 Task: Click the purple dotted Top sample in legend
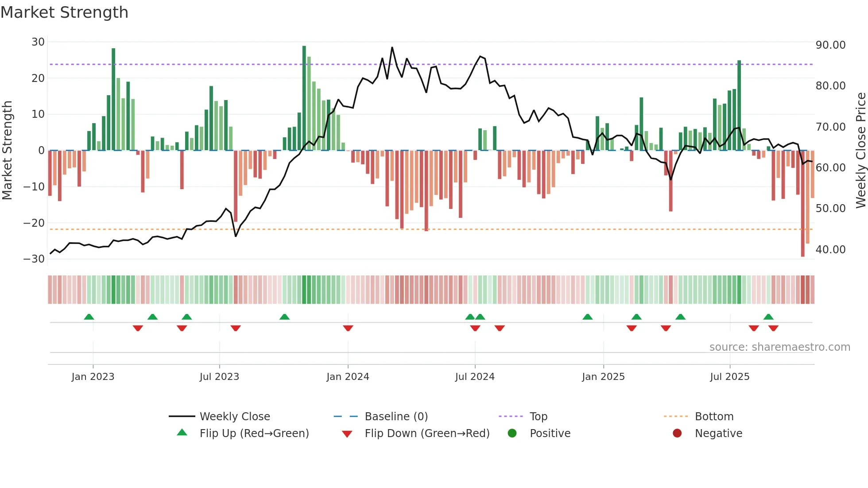pyautogui.click(x=511, y=416)
